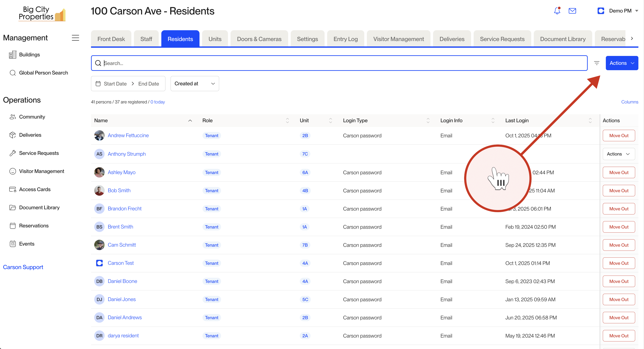Toggle the Management hamburger menu
The width and height of the screenshot is (644, 349).
(75, 38)
